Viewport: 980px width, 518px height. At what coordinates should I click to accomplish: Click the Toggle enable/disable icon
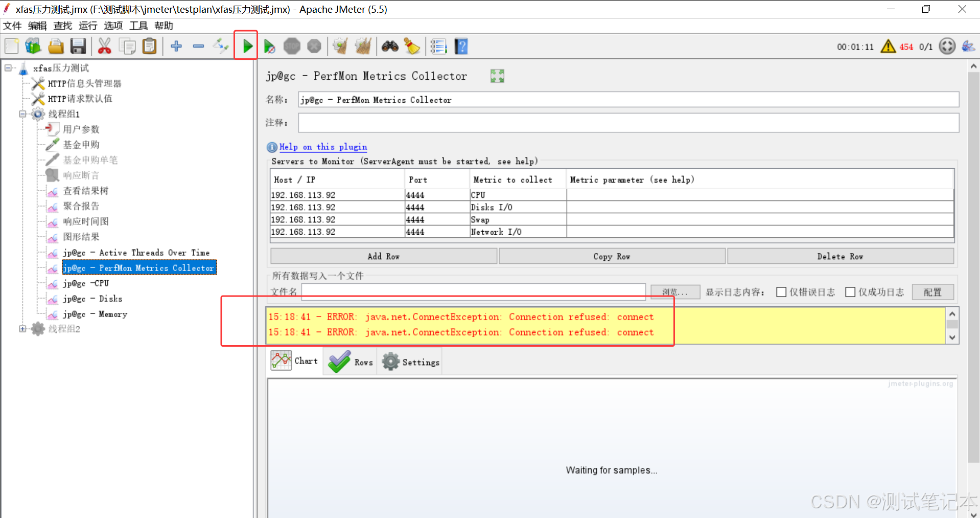coord(221,46)
